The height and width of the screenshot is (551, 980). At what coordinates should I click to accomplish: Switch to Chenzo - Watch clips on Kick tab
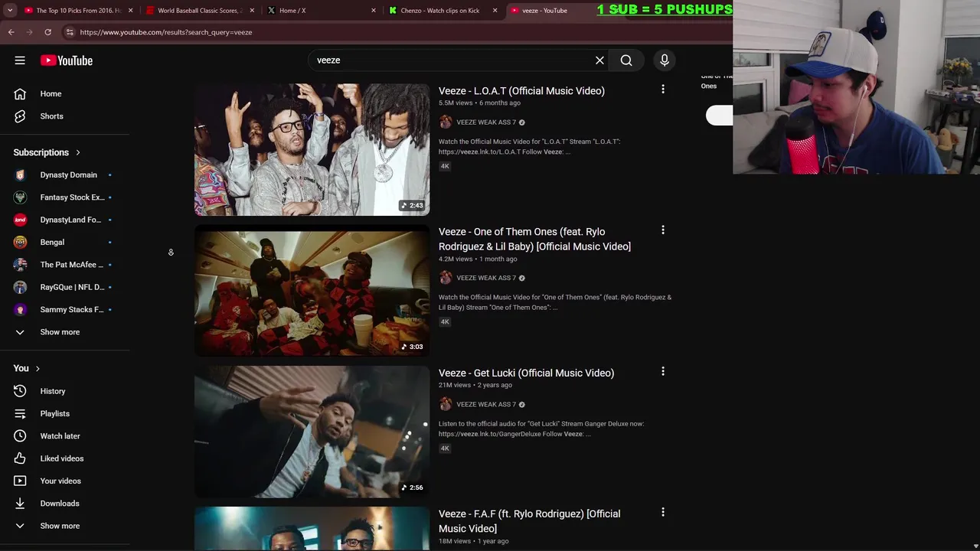coord(438,11)
